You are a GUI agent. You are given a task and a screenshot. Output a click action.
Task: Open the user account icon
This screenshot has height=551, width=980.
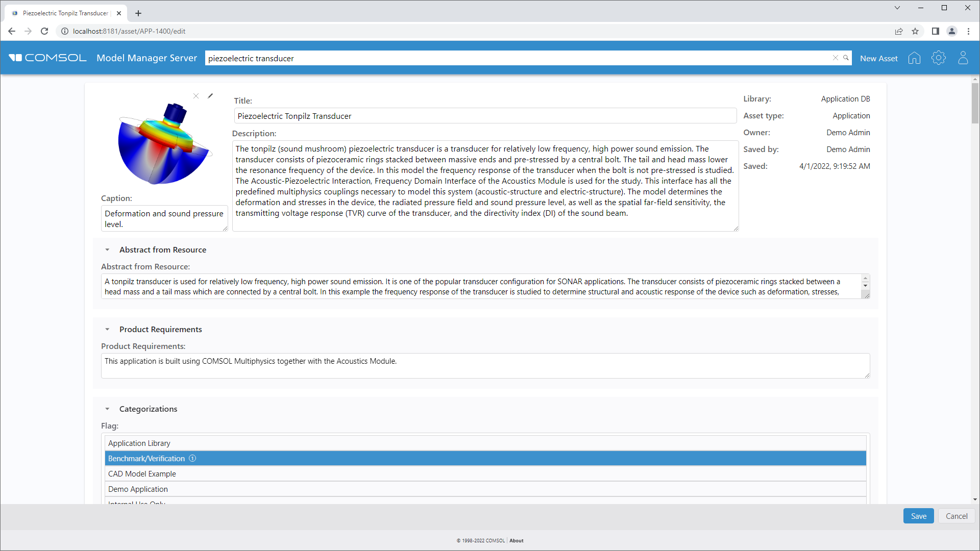[963, 58]
